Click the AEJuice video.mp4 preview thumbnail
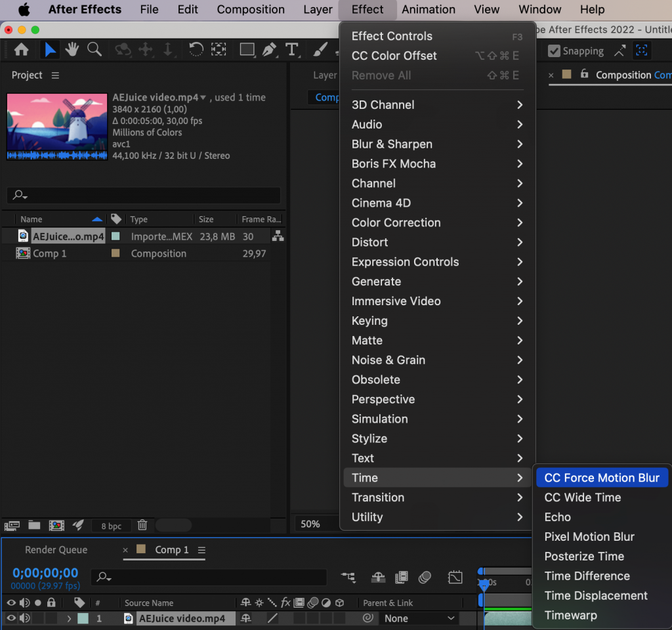Image resolution: width=672 pixels, height=630 pixels. [56, 127]
